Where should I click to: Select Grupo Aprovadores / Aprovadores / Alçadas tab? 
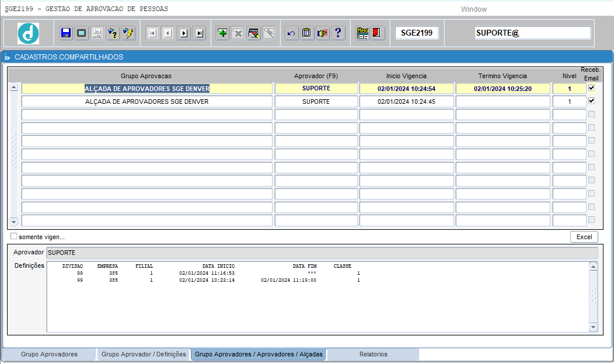tap(259, 354)
